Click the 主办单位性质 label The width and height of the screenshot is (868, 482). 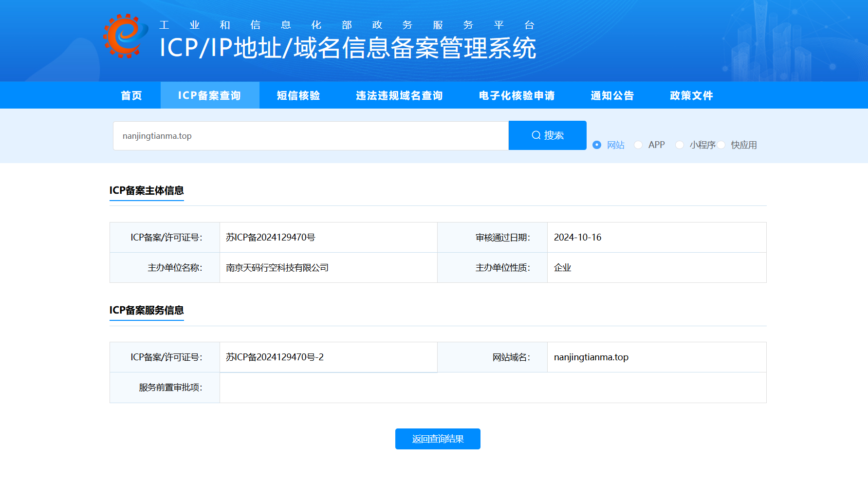pos(503,268)
